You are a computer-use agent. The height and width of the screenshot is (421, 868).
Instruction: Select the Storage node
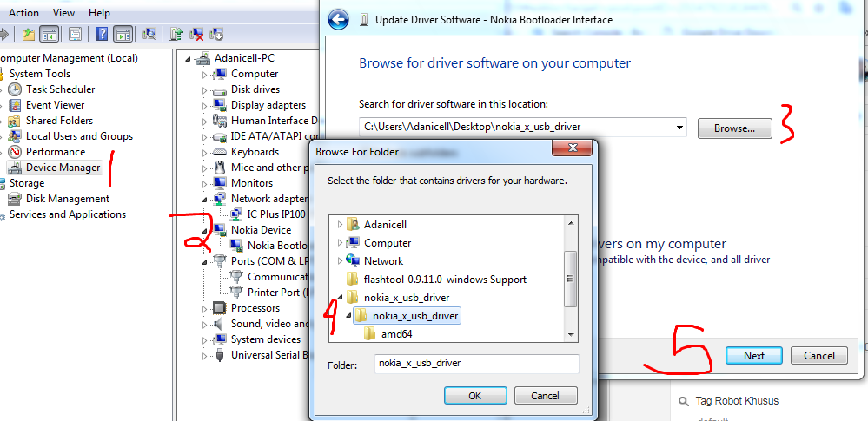(x=27, y=182)
